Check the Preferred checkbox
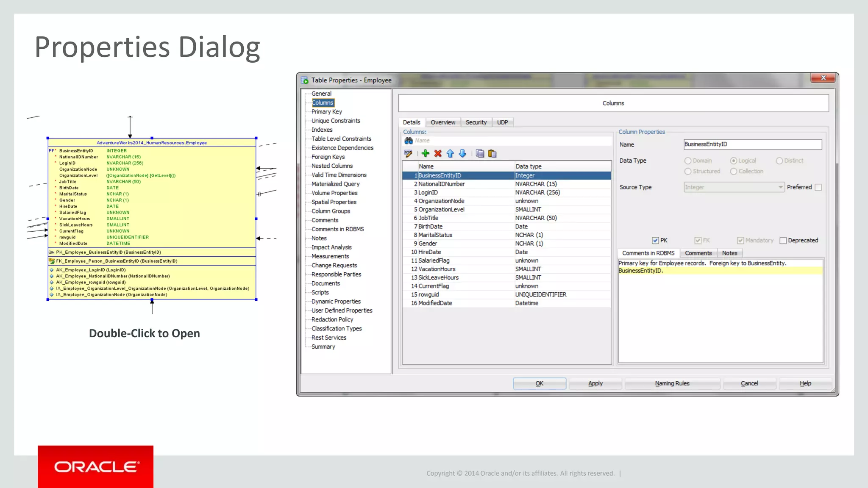 click(x=818, y=187)
